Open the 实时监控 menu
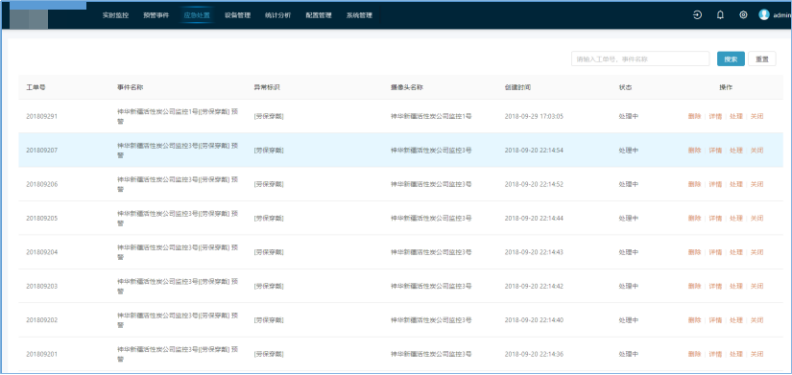 tap(116, 15)
